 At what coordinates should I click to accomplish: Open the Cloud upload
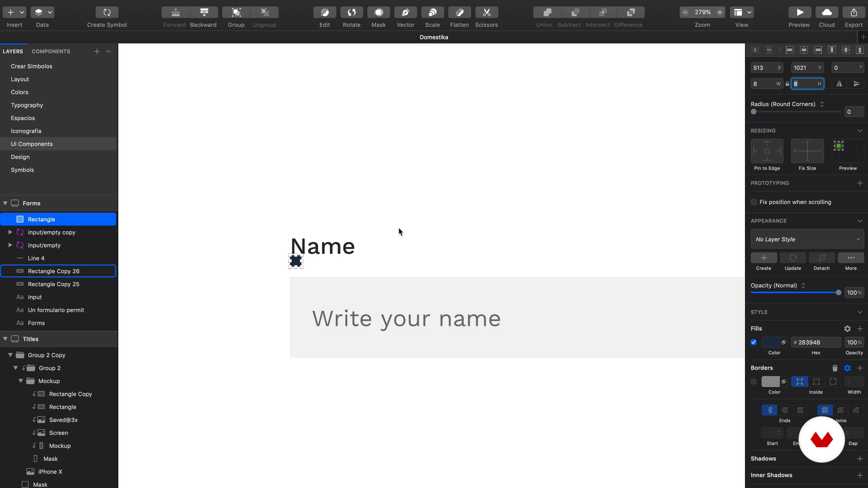[827, 12]
